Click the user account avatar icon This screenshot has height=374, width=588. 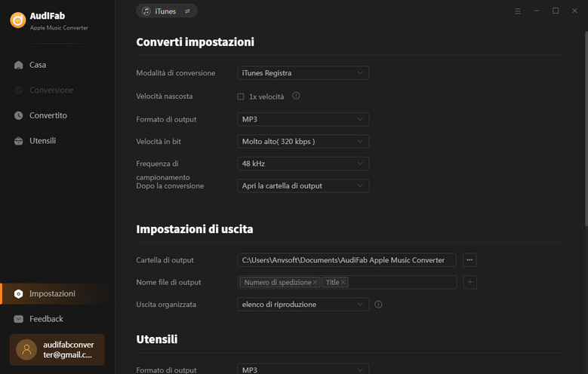[x=27, y=350]
